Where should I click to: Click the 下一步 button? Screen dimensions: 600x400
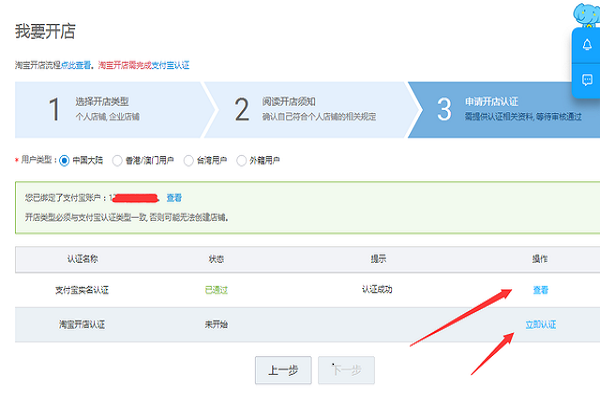click(346, 370)
